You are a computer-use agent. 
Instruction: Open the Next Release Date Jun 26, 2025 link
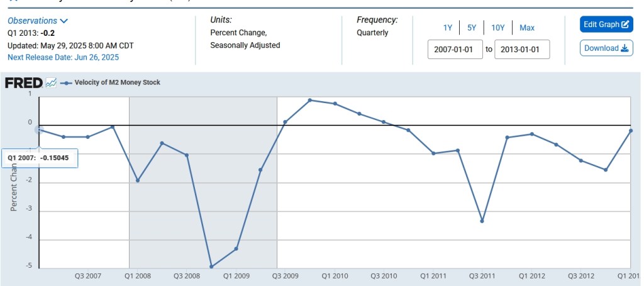tap(63, 57)
